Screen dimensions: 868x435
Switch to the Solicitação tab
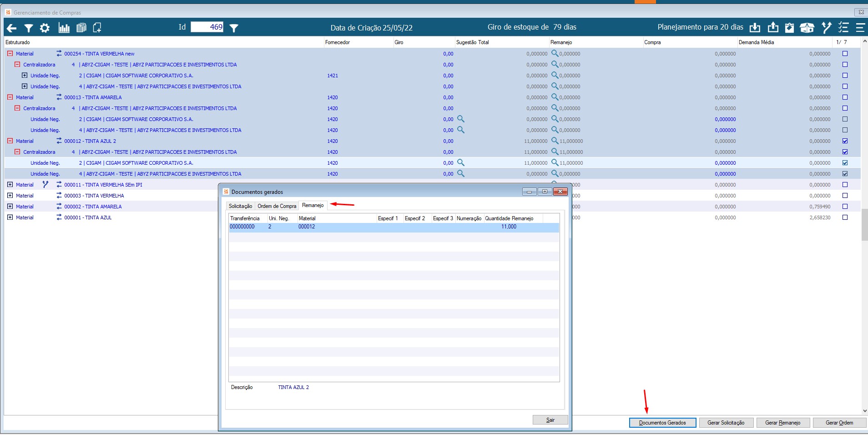pos(240,206)
